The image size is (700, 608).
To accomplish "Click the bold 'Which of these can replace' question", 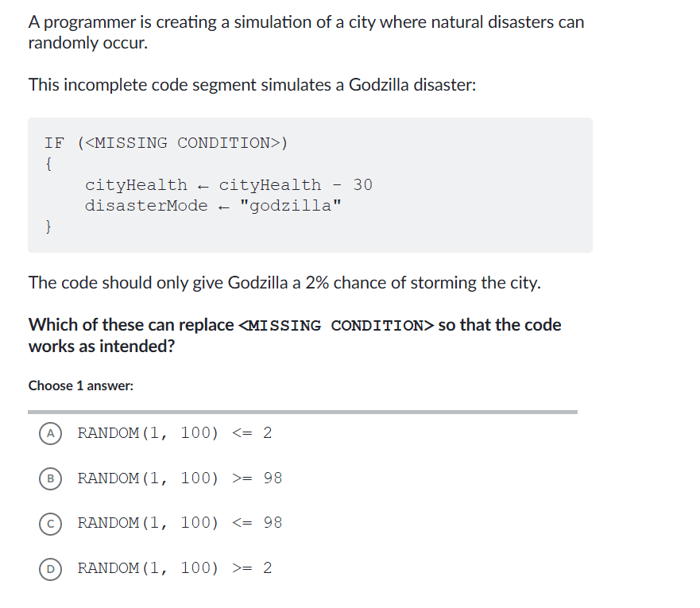I will click(x=131, y=325).
